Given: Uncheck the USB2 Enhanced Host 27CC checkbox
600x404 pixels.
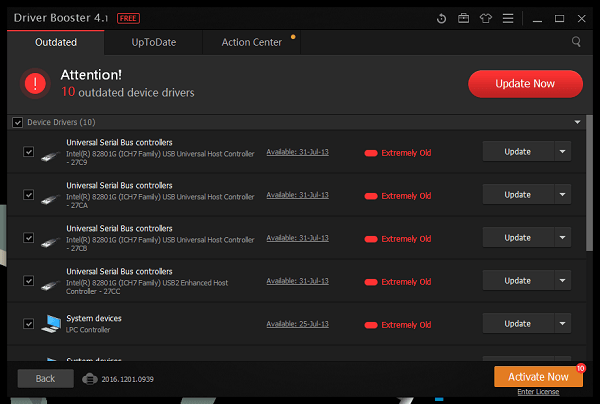Looking at the screenshot, I should 29,281.
